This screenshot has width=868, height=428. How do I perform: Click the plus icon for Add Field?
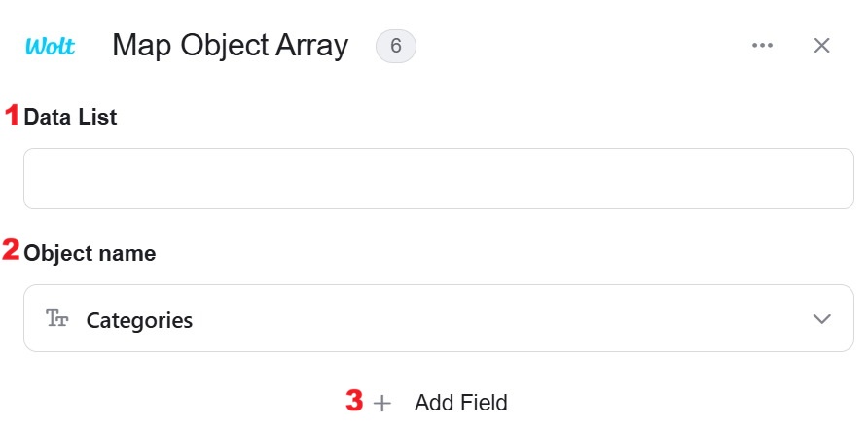382,403
